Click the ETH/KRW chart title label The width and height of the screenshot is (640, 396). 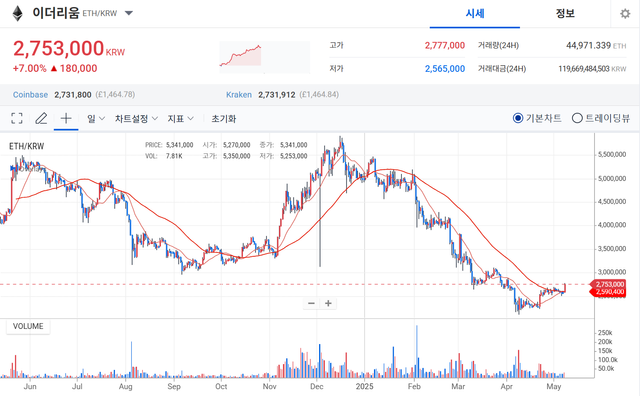click(27, 146)
